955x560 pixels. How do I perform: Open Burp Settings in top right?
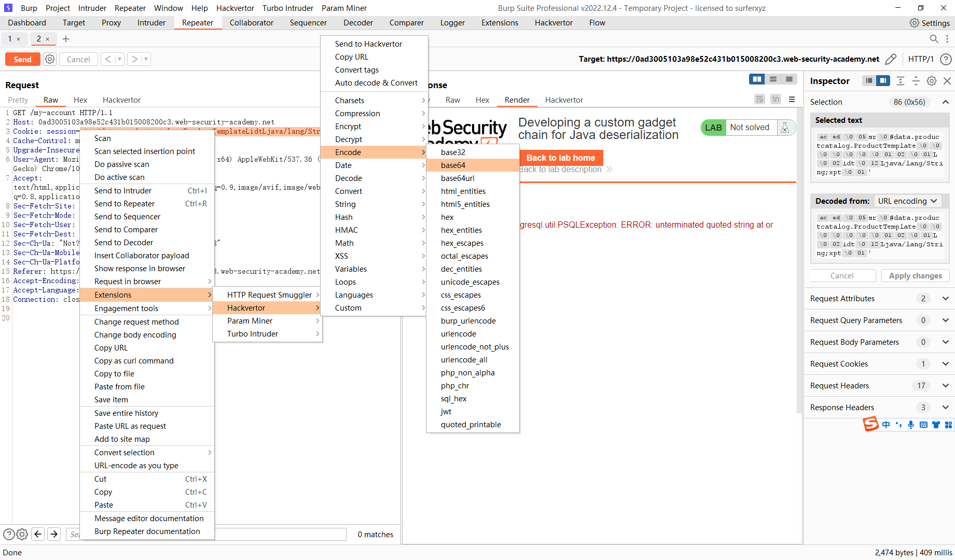[x=930, y=23]
